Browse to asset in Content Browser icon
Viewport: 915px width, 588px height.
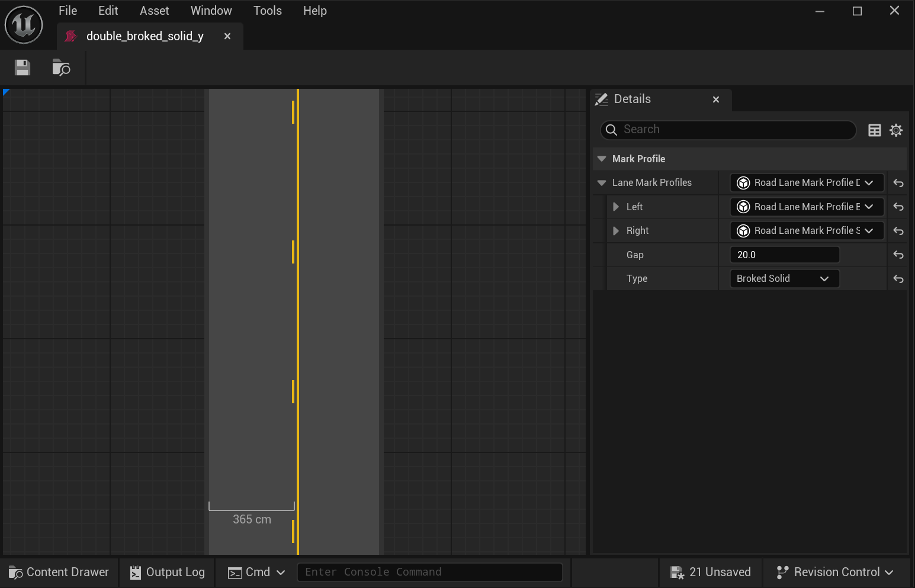pos(61,68)
